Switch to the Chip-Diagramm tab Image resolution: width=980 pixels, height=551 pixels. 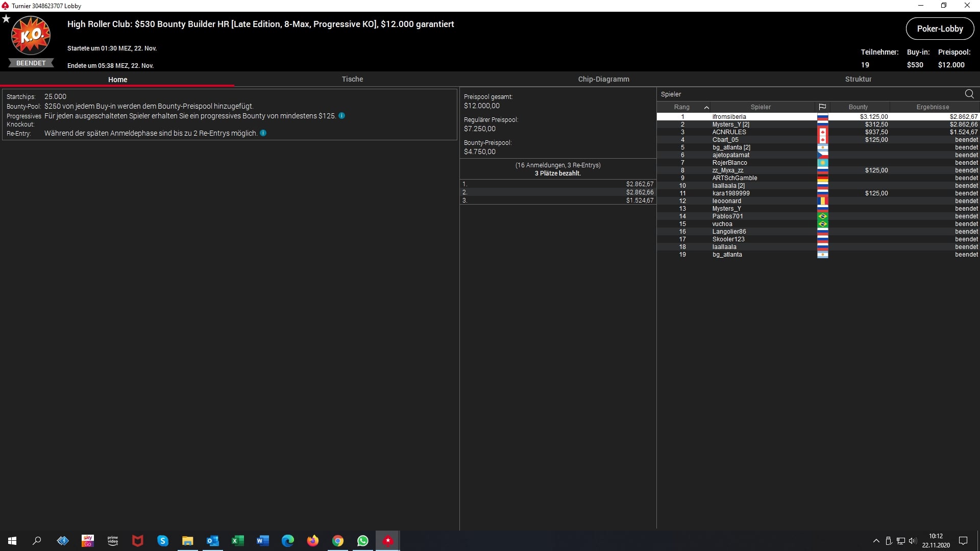tap(603, 79)
